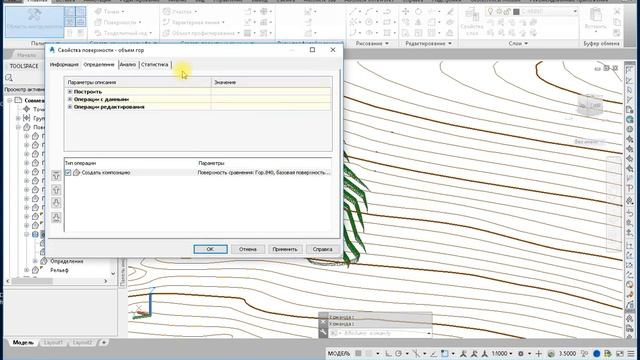Switch to the Определение tab

coord(99,64)
